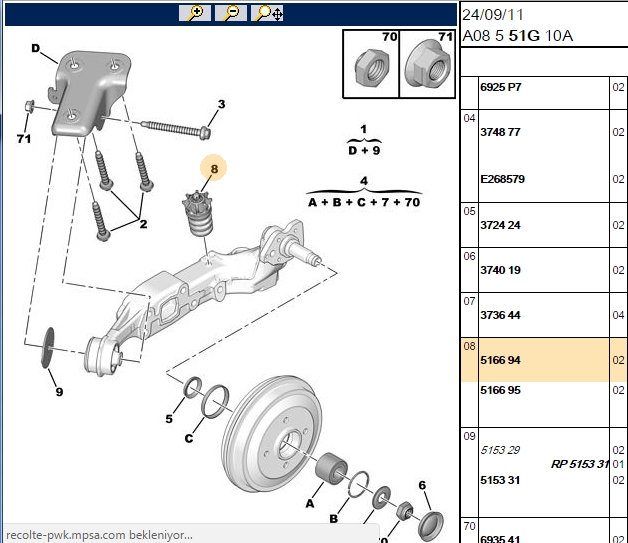Select the nut 70 thumbnail
Screen dimensions: 628x543
371,64
